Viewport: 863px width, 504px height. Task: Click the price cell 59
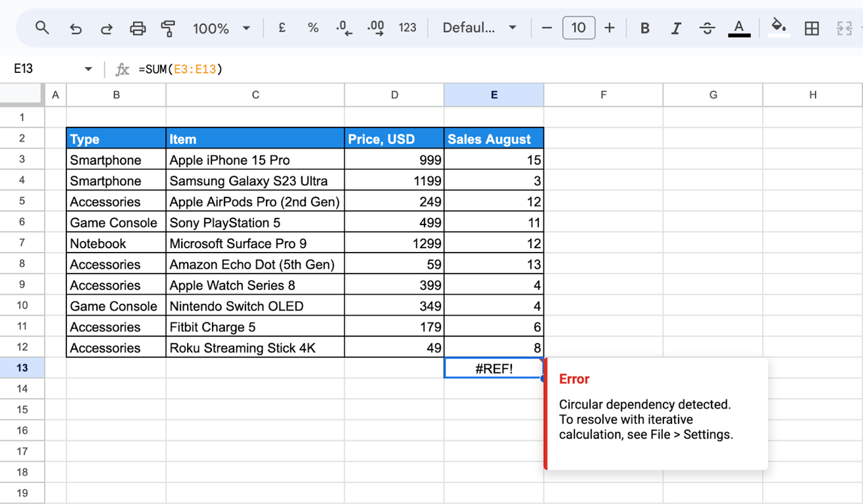pos(394,264)
